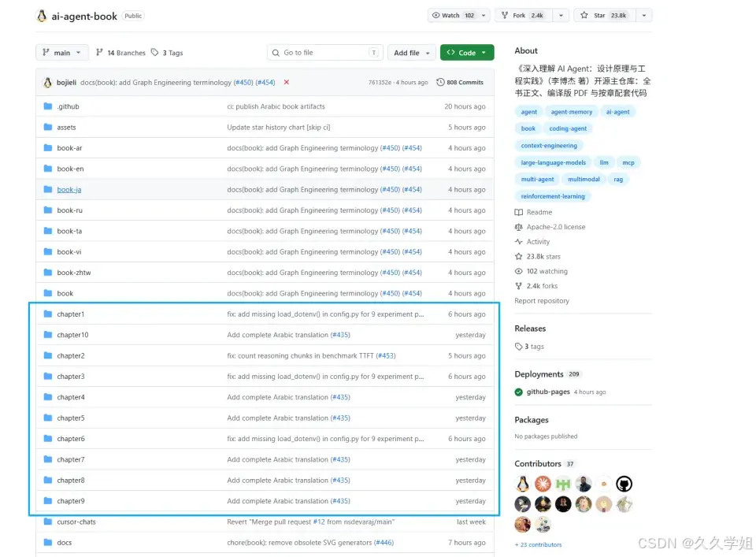
Task: Open the book-ar folder
Action: (x=69, y=148)
